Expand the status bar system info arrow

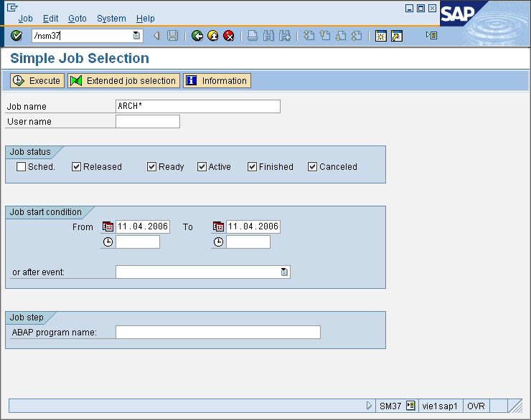[x=369, y=406]
